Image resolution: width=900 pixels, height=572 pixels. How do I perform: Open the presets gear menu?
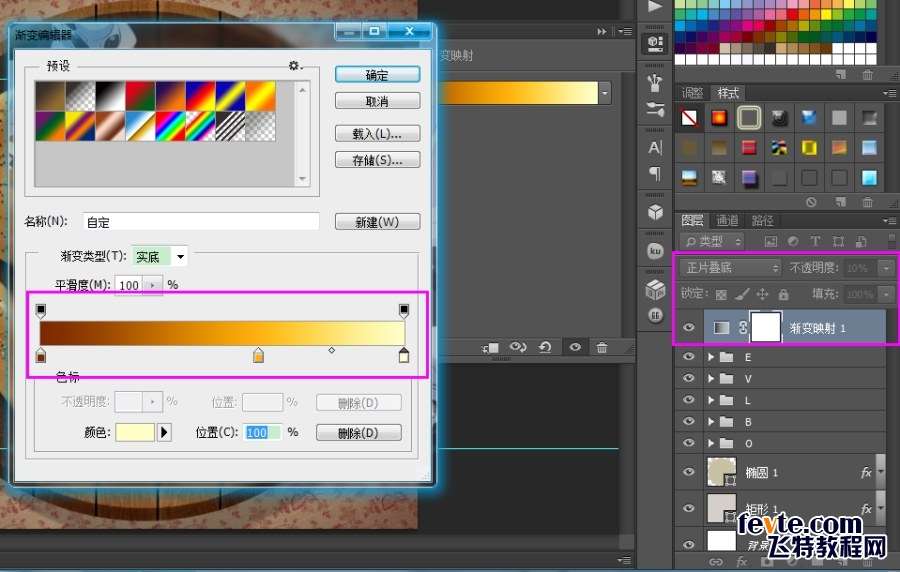tap(295, 66)
